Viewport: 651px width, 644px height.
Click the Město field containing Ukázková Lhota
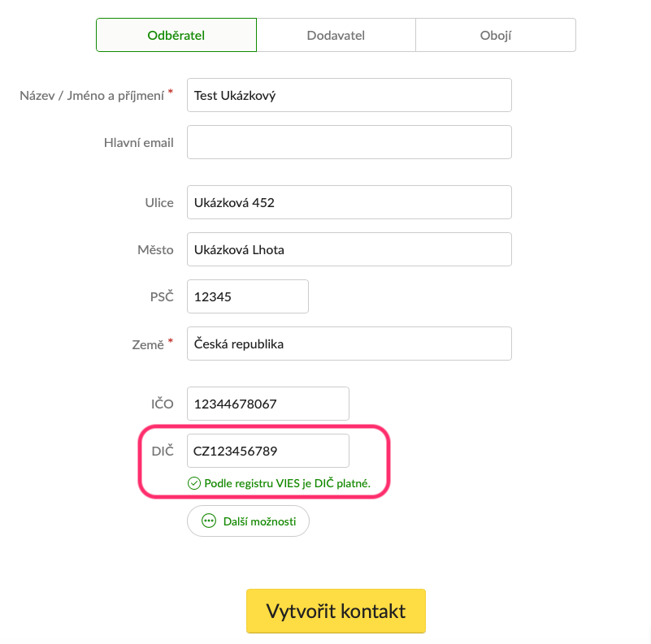click(349, 249)
